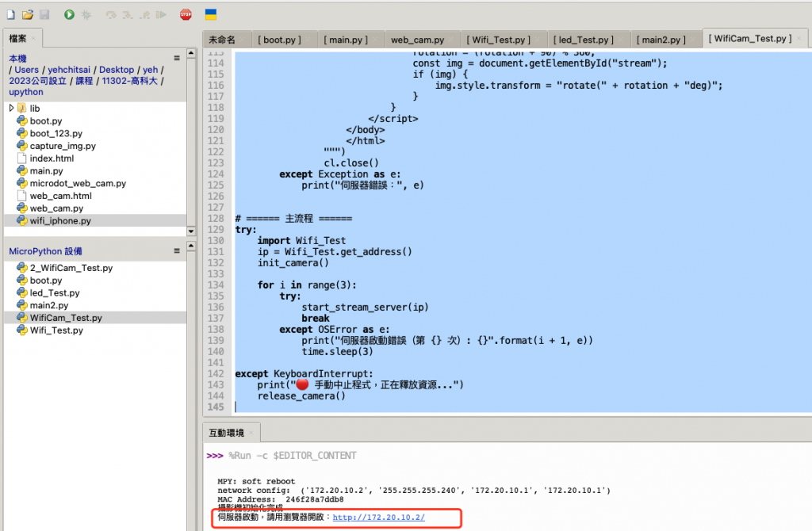Click the 'MAC Address: 246f28a7ddb8' shell line
The image size is (812, 531).
[x=280, y=499]
